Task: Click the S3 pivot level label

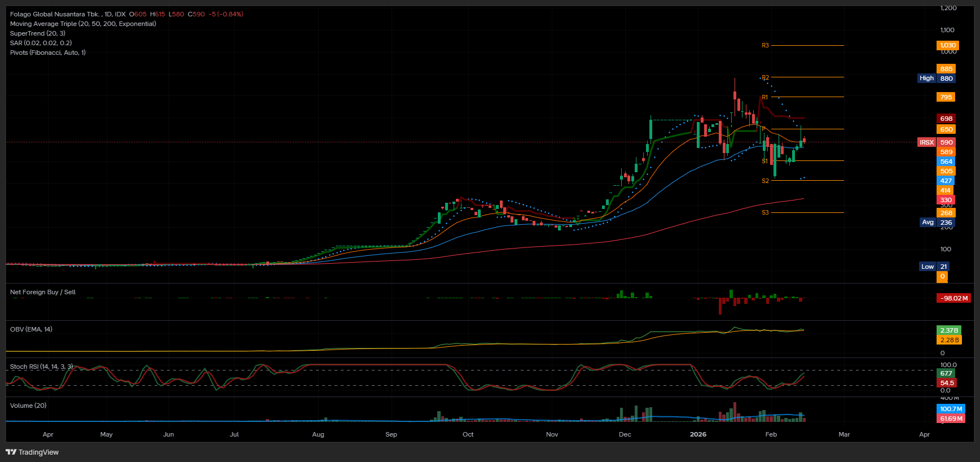Action: 765,213
